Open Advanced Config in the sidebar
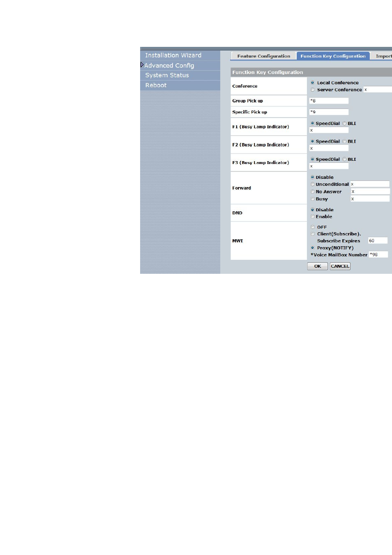392x555 pixels. (x=169, y=65)
